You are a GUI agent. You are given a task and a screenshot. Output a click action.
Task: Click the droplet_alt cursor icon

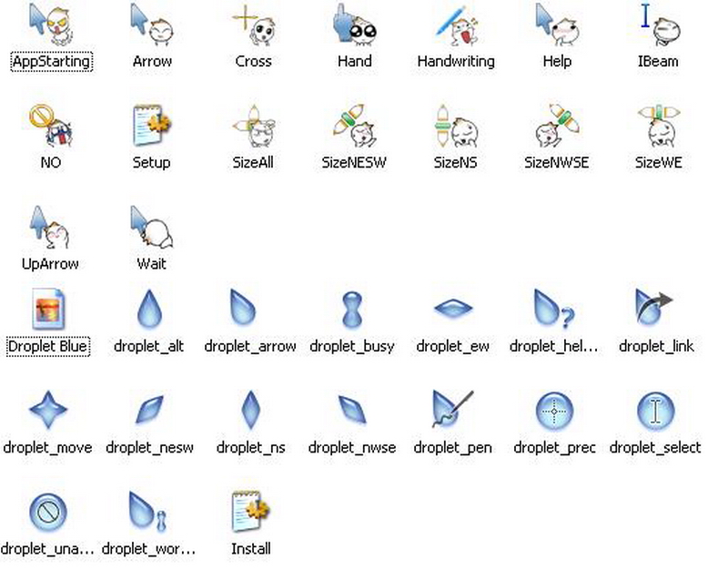(x=149, y=309)
